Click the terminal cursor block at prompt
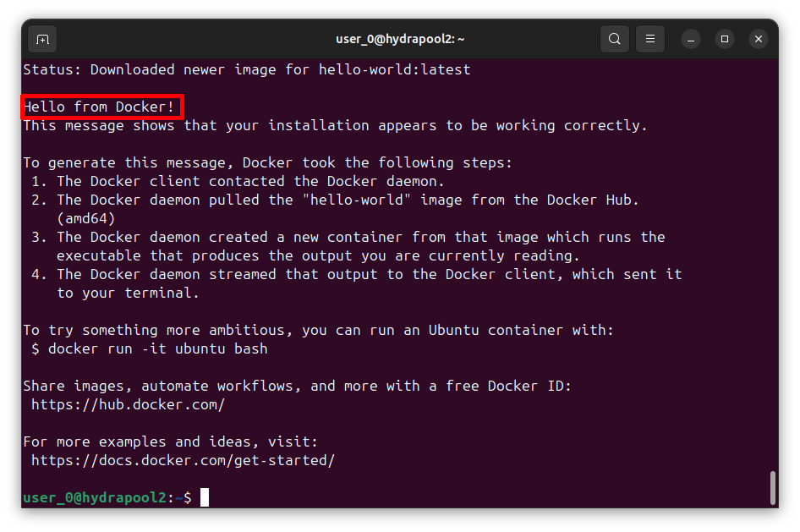 204,497
